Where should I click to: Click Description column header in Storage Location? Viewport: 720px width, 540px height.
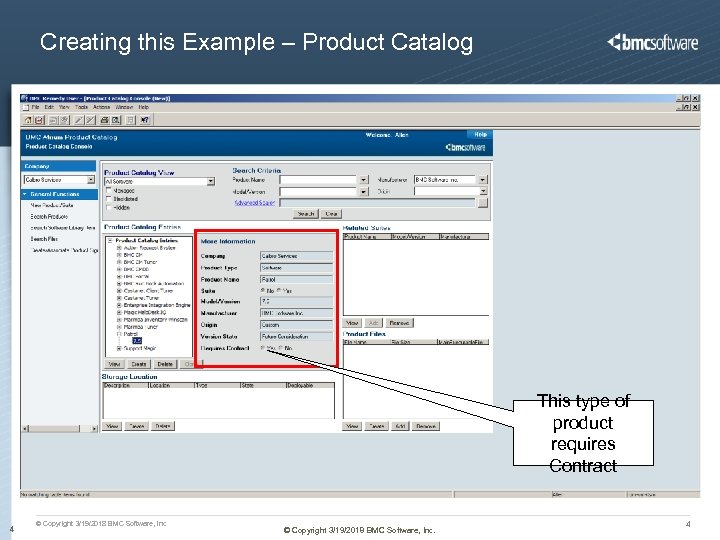[x=126, y=385]
